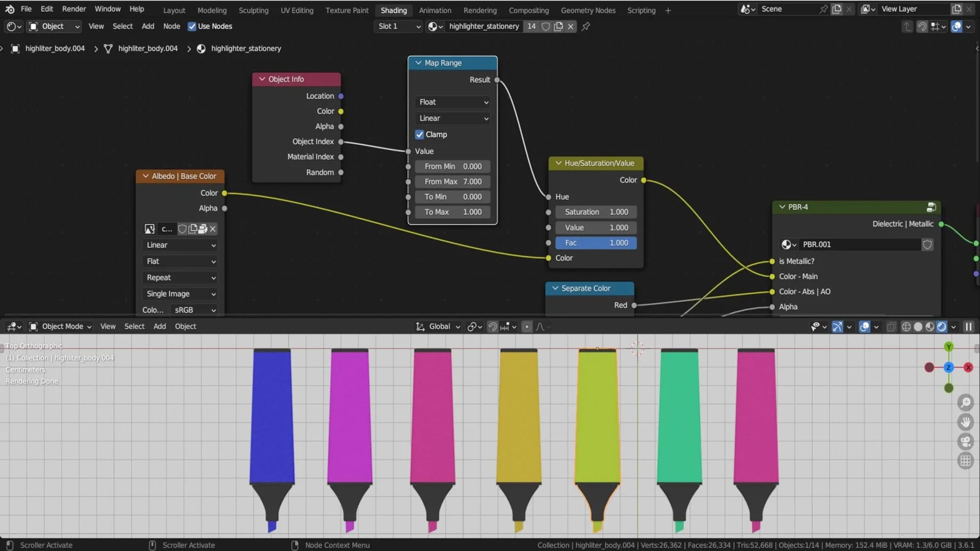
Task: Click the pin icon beside the material name
Action: 586,26
